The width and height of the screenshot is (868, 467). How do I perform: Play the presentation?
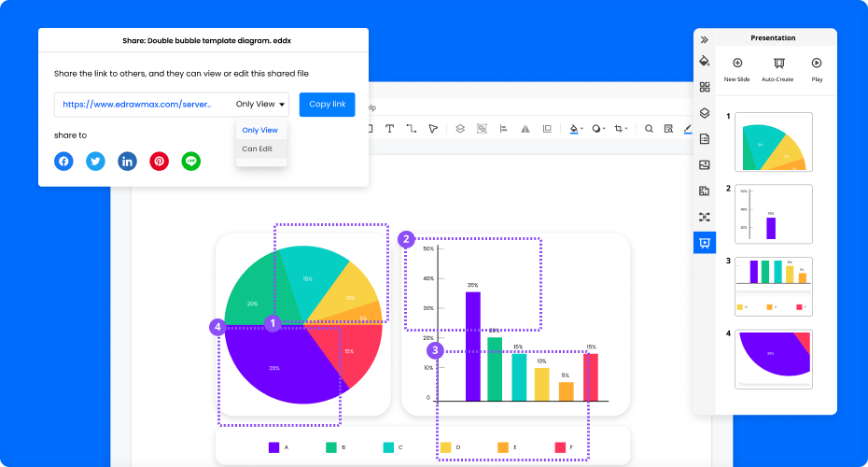817,68
